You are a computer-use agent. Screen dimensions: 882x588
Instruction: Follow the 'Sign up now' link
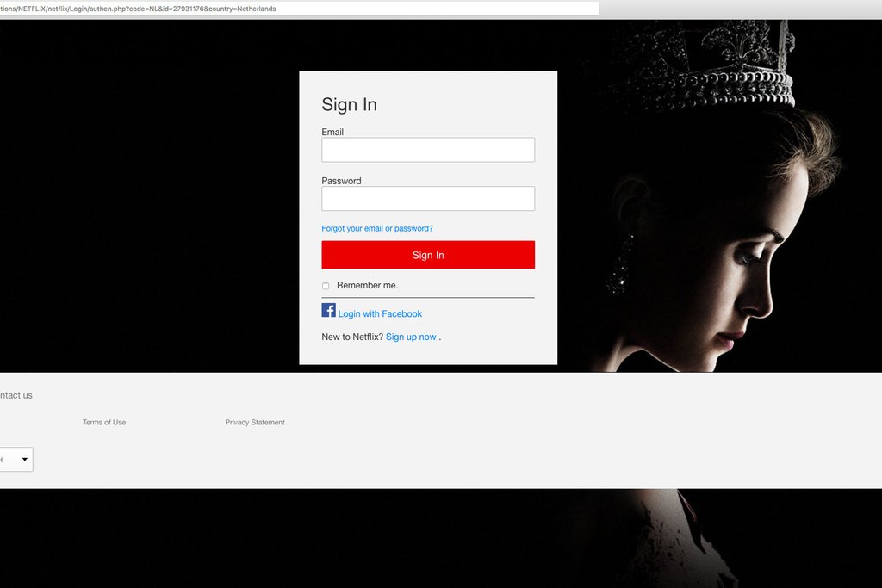click(x=411, y=337)
